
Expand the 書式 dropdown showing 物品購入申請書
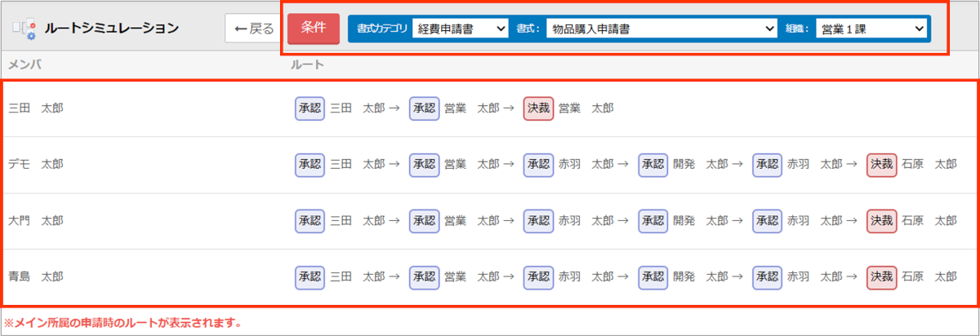[x=661, y=29]
